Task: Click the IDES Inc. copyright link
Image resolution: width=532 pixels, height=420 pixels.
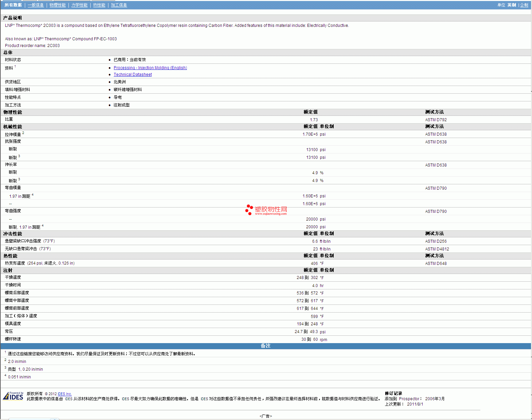Action: pyautogui.click(x=64, y=394)
